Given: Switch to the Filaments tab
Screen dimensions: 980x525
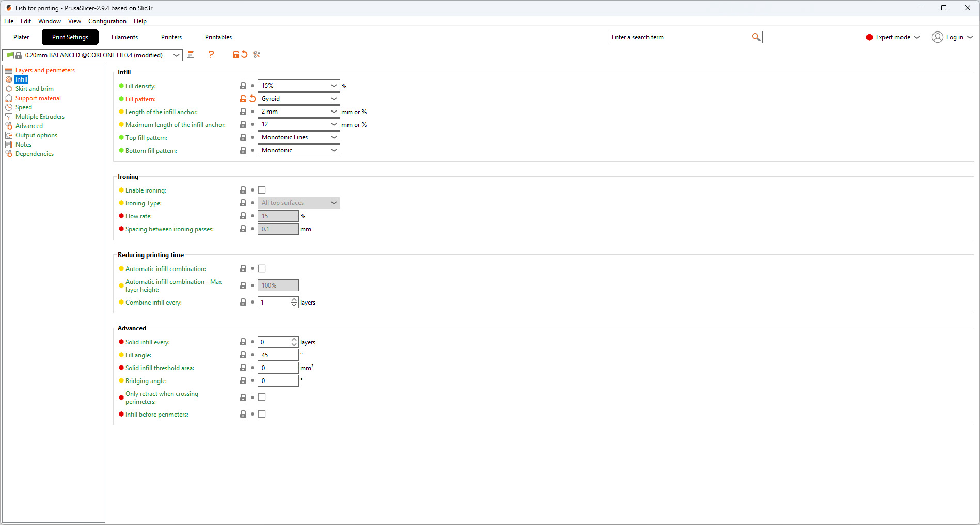Looking at the screenshot, I should (125, 37).
